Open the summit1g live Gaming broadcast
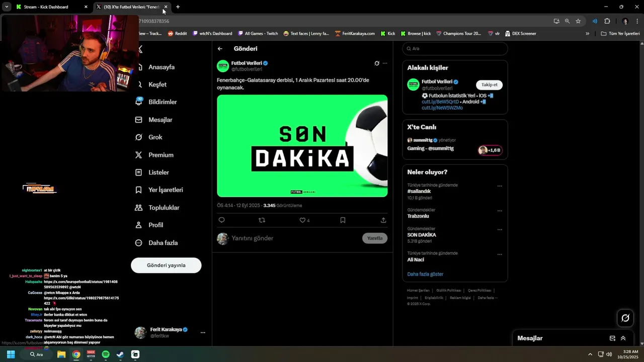644x362 pixels. tap(431, 148)
